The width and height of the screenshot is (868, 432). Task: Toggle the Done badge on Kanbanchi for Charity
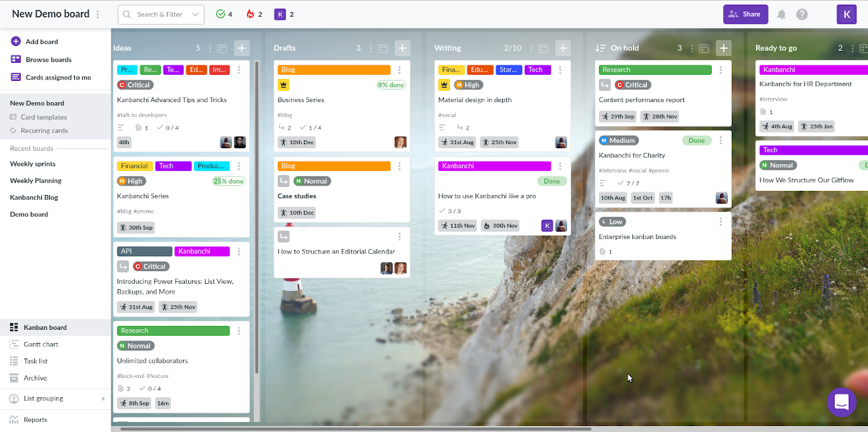tap(696, 140)
